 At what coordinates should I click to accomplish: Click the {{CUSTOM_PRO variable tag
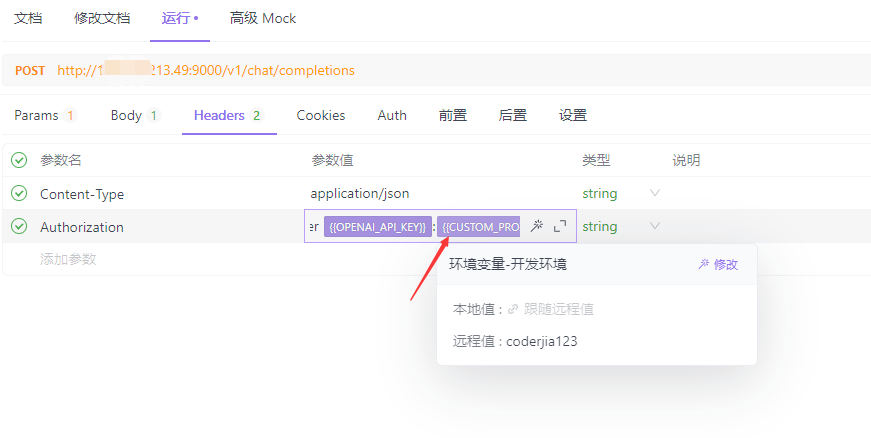(x=478, y=226)
